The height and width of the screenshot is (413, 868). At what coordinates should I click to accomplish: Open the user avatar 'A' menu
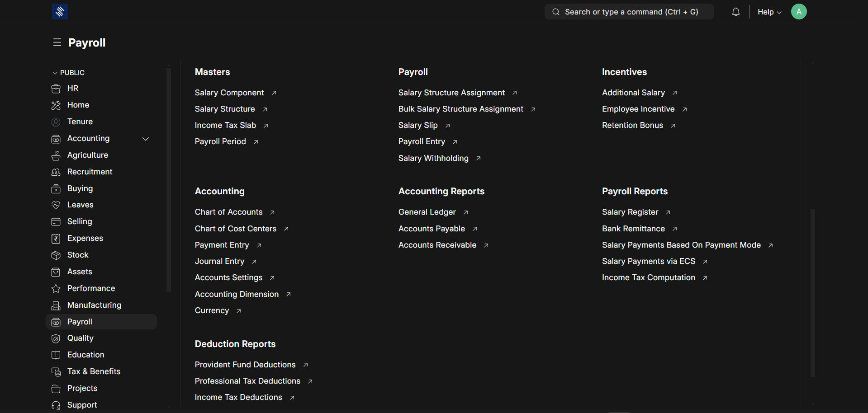pyautogui.click(x=798, y=12)
